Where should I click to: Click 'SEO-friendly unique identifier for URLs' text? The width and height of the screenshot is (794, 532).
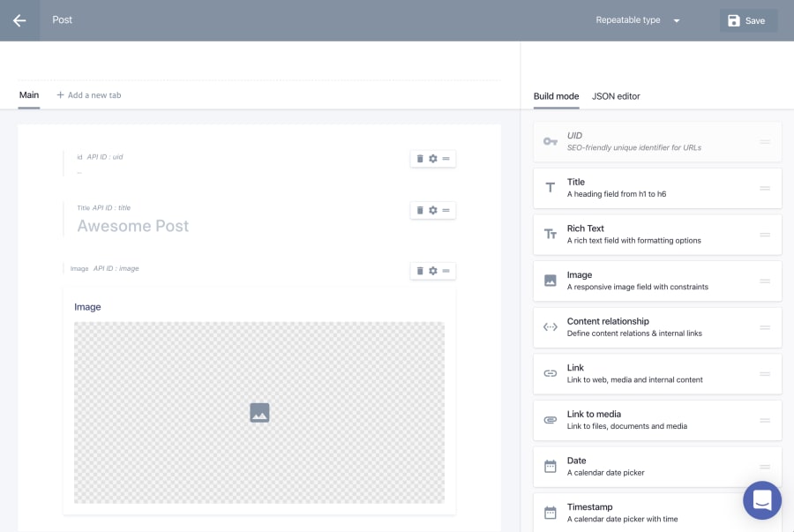coord(634,147)
